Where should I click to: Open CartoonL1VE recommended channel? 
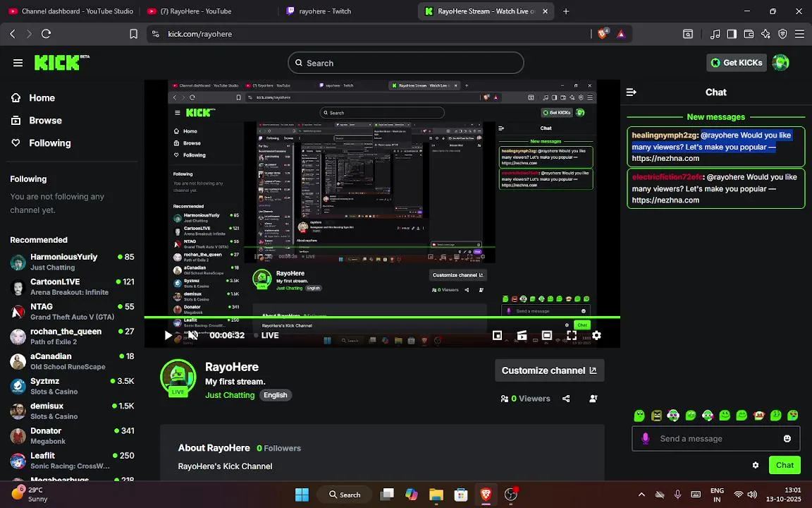[72, 286]
